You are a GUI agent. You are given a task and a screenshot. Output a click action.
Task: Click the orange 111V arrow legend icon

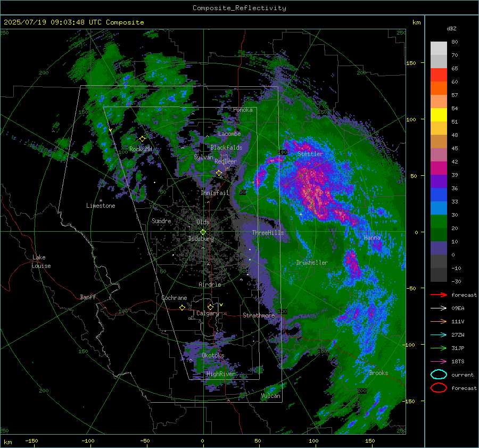pos(439,321)
